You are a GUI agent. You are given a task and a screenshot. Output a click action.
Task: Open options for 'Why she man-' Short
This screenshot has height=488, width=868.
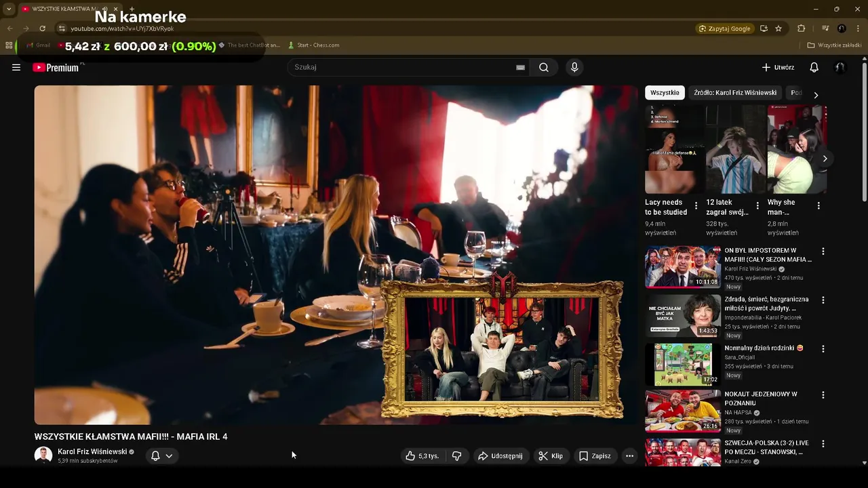click(818, 205)
